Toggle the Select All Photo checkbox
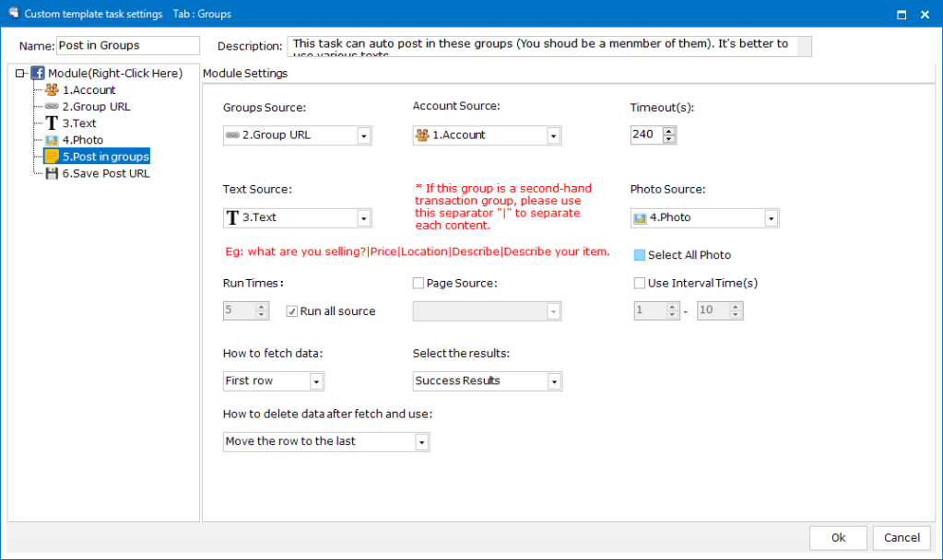This screenshot has height=560, width=943. [640, 255]
